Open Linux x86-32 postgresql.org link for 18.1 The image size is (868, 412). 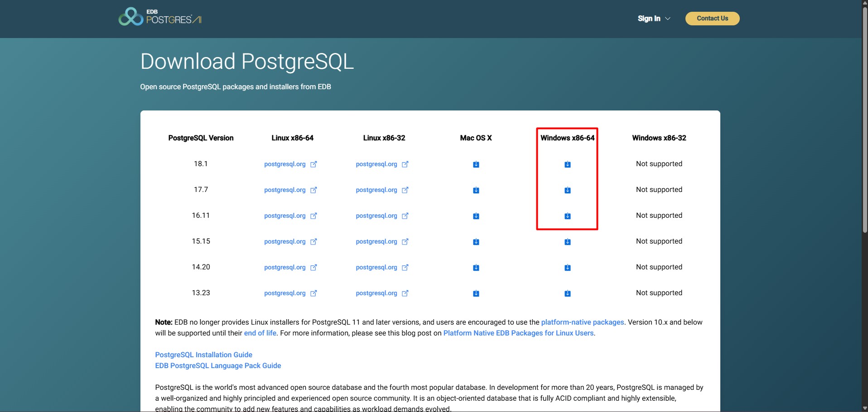point(382,164)
